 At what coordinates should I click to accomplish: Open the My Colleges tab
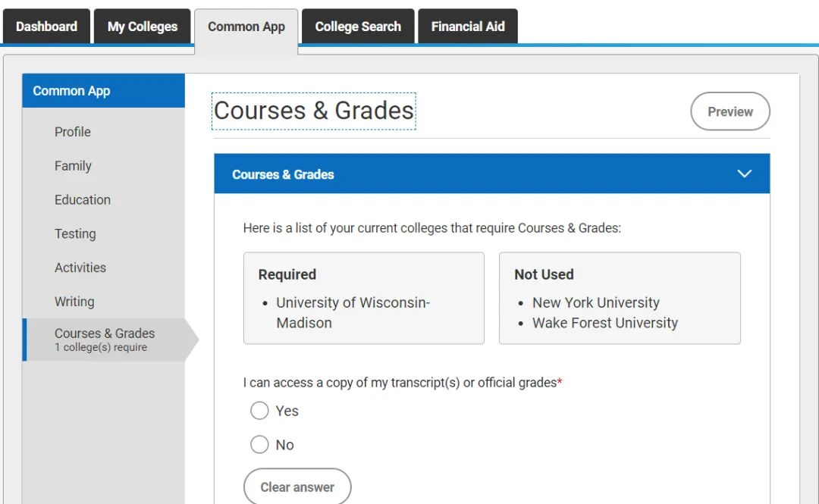143,27
